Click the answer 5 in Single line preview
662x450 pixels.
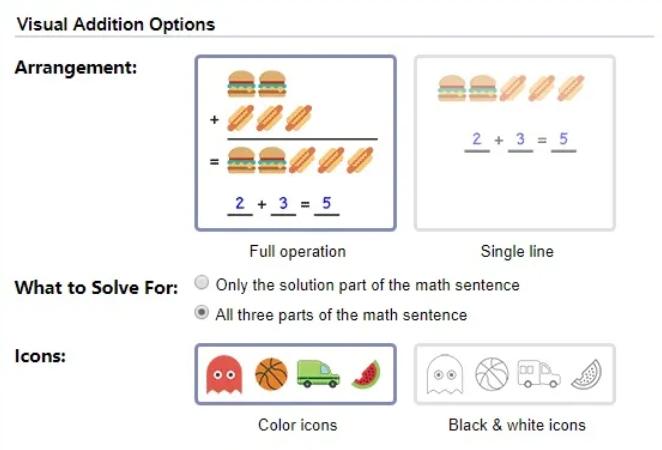tap(564, 139)
